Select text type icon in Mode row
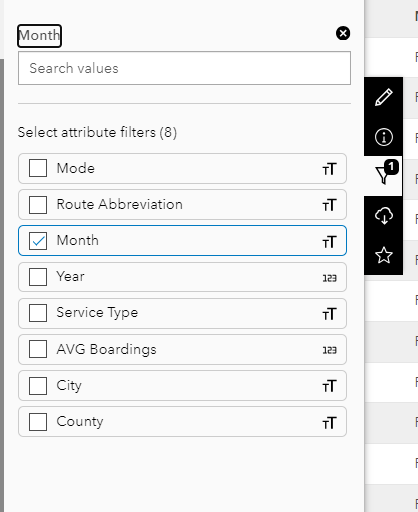The width and height of the screenshot is (418, 512). click(329, 169)
